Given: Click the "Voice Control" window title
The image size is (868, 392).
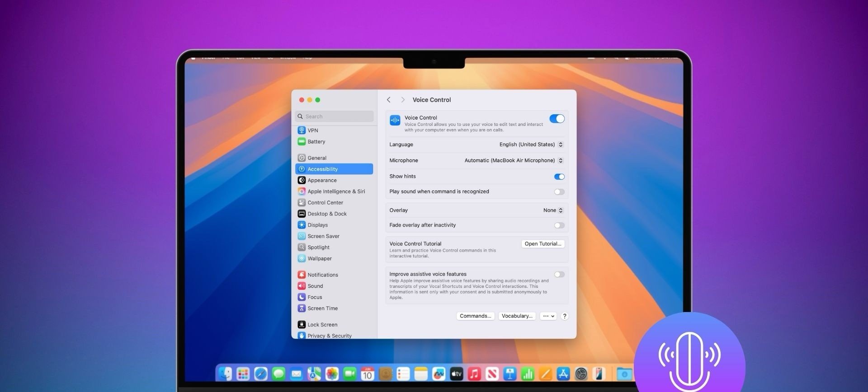Looking at the screenshot, I should 432,100.
